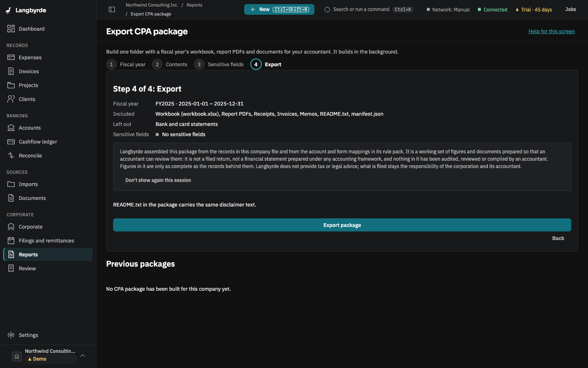Click the Documents file icon
Viewport: 588px width, 368px height.
coord(11,198)
